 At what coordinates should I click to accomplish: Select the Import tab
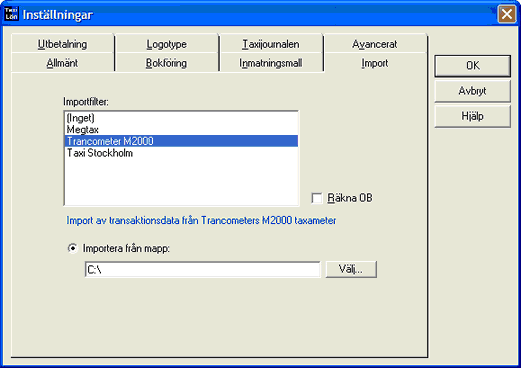(x=375, y=63)
